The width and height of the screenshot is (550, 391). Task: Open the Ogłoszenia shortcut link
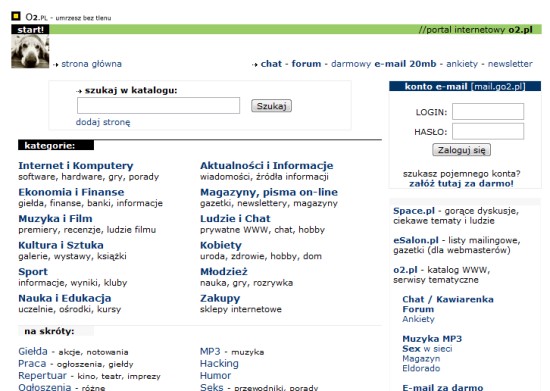point(45,387)
